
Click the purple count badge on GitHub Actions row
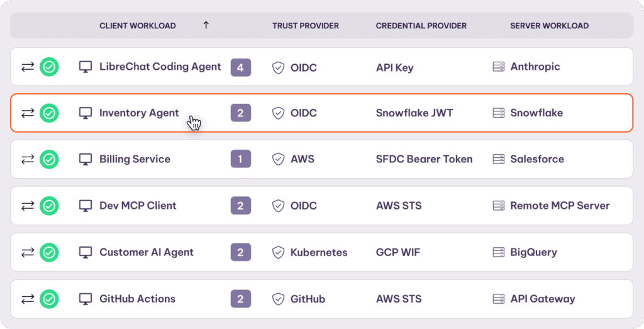click(x=240, y=299)
